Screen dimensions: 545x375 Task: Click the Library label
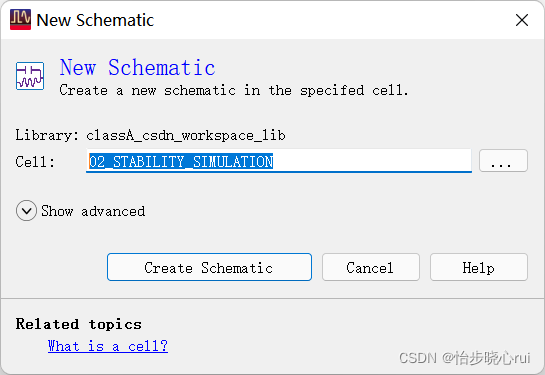47,135
